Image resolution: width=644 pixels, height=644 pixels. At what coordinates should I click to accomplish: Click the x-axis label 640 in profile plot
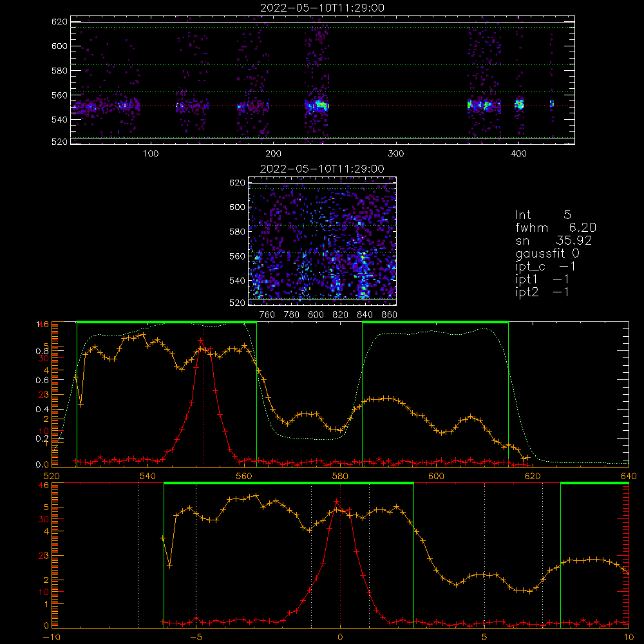click(629, 477)
